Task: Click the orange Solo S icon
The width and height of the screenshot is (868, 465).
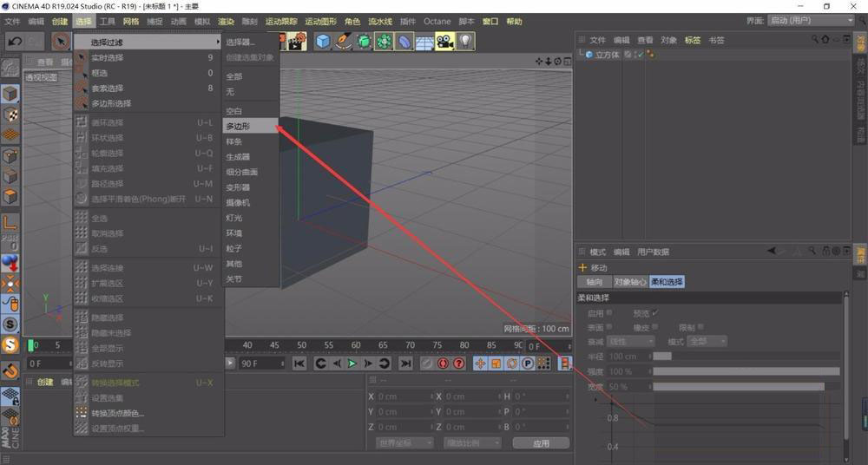Action: point(10,345)
